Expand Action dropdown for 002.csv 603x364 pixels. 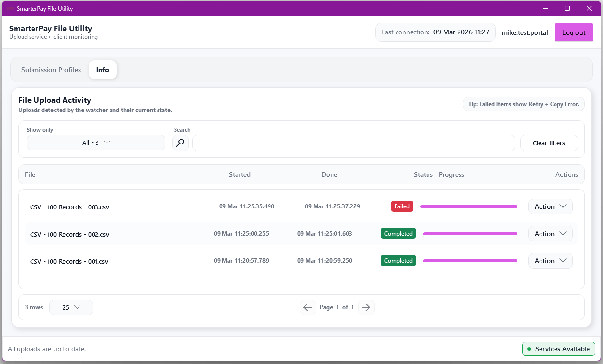pos(550,234)
